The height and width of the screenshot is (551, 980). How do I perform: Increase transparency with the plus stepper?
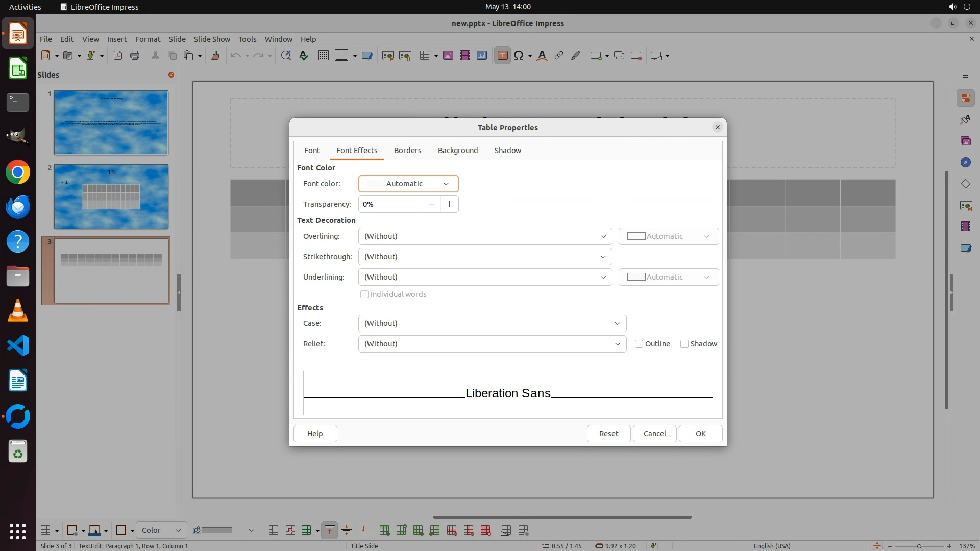coord(449,204)
